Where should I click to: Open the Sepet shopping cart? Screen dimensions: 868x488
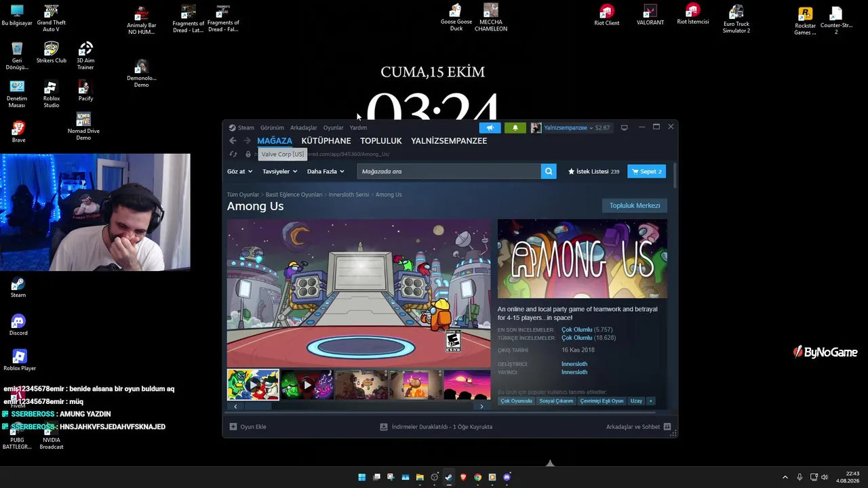pyautogui.click(x=646, y=171)
